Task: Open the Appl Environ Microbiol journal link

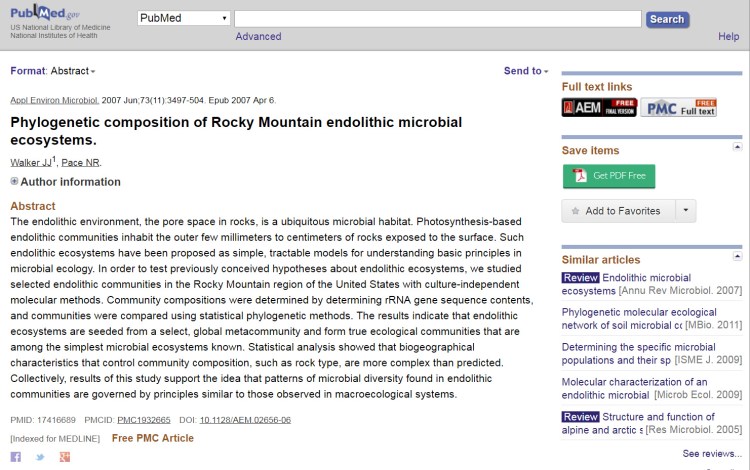Action: [54, 100]
